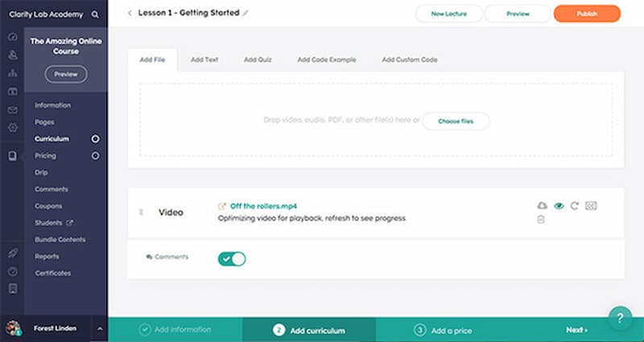Click the Clarity Lab Academy school name
Screen dimensions: 644x342
[x=46, y=14]
